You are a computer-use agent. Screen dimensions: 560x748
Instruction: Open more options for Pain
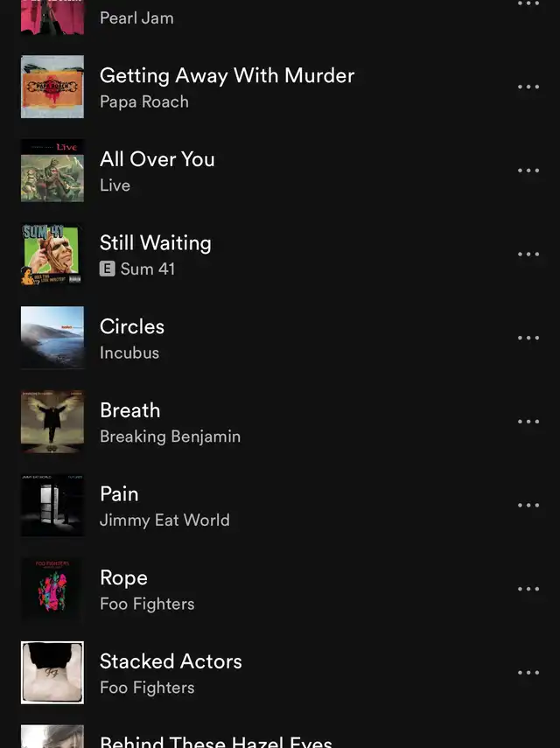point(528,505)
